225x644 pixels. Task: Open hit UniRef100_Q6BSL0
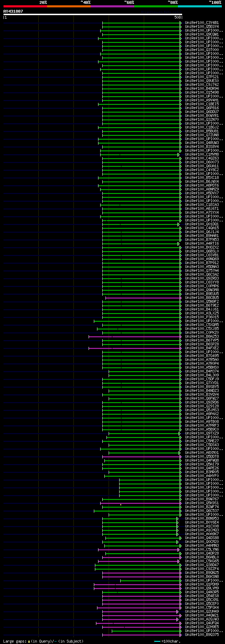(x=202, y=251)
